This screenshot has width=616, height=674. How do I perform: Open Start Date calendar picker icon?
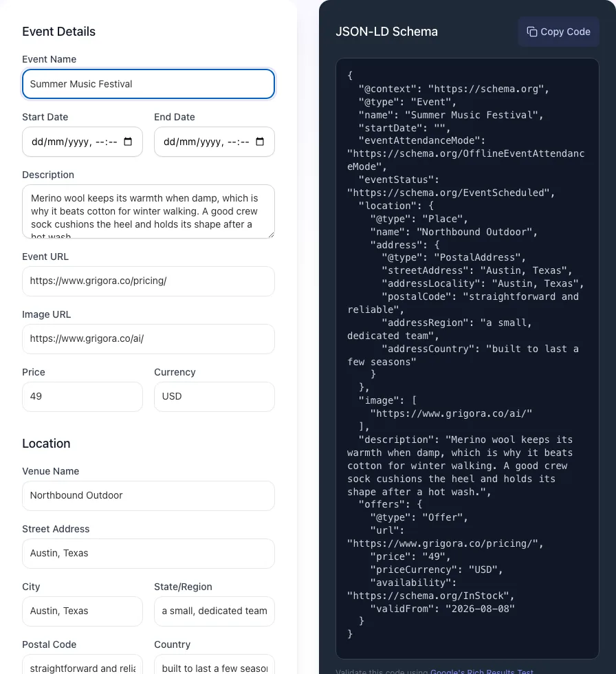point(128,142)
